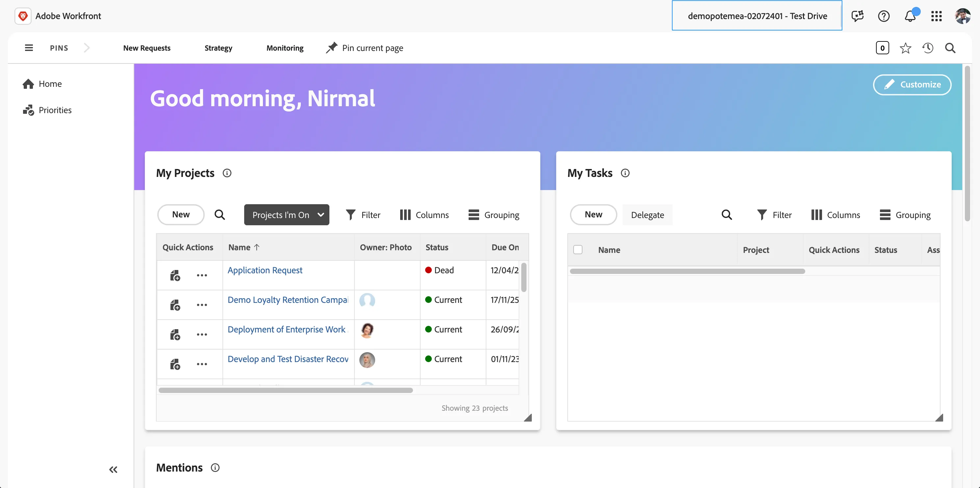Open the main menu apps grid icon

pos(936,16)
